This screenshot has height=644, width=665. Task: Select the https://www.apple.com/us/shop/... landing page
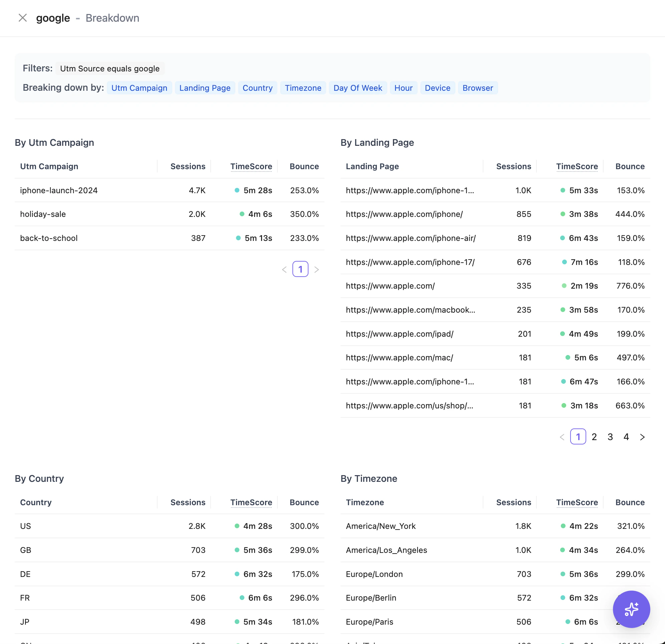pos(495,406)
